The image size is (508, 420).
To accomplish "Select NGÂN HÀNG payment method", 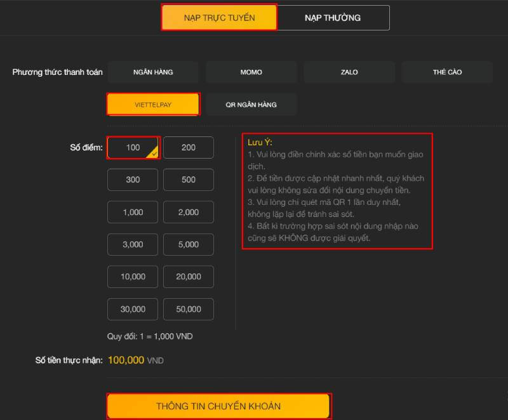I will [x=153, y=72].
